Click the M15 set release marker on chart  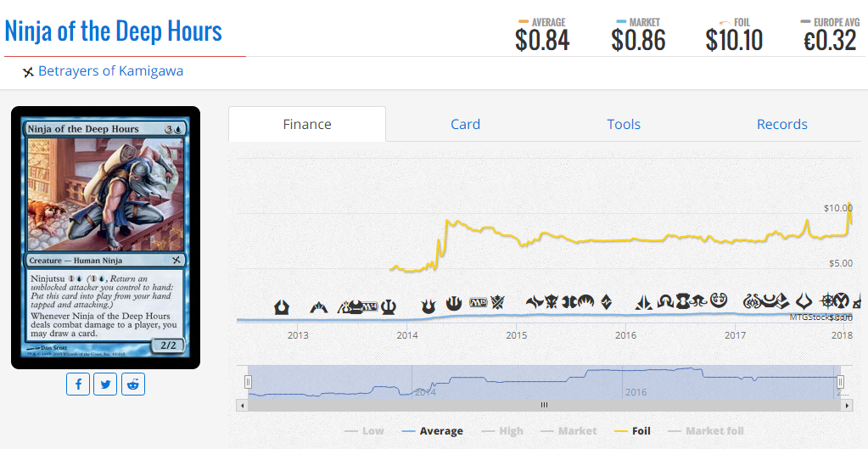(x=478, y=302)
